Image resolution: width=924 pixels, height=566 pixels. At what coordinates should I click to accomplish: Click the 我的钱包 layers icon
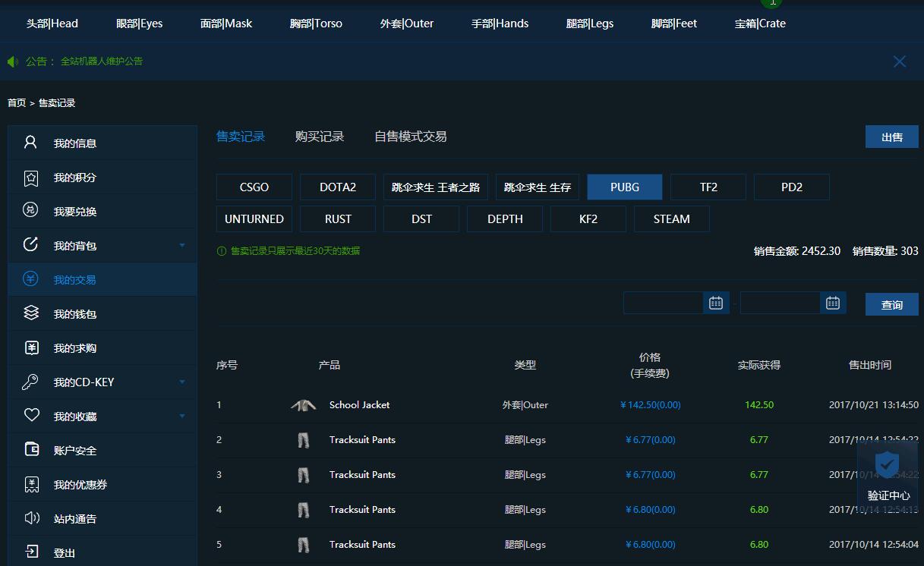point(30,313)
